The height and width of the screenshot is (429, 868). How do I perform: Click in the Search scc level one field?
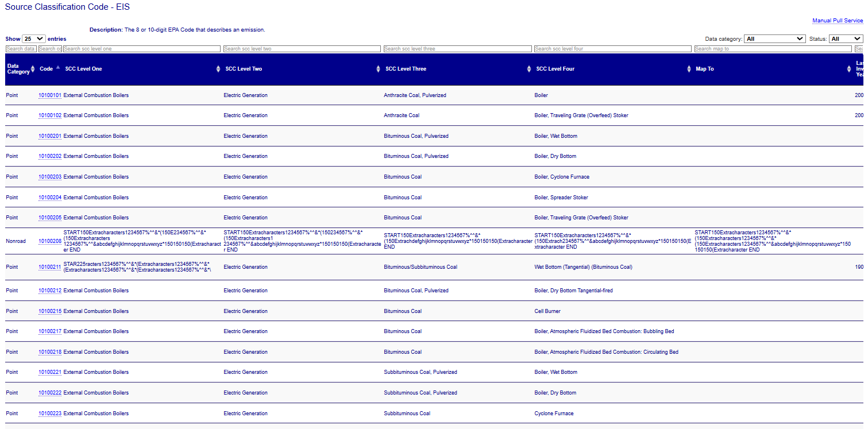pos(141,49)
